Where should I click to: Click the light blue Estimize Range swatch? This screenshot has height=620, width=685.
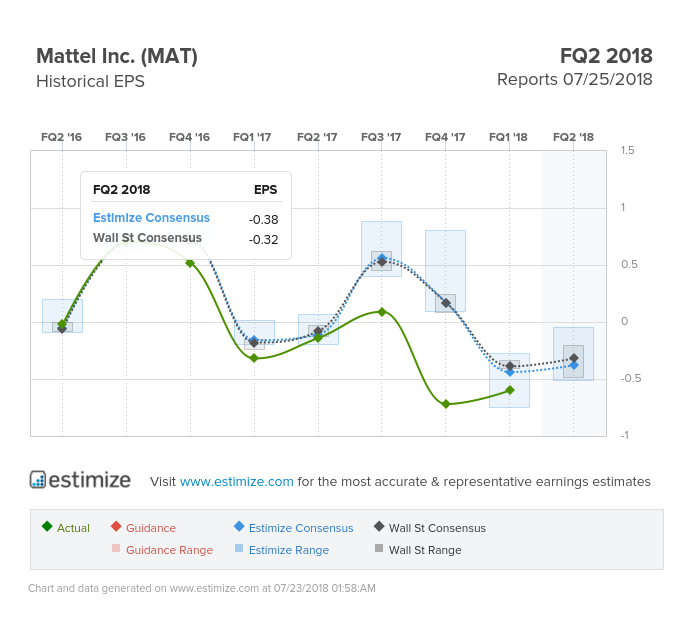tap(239, 548)
